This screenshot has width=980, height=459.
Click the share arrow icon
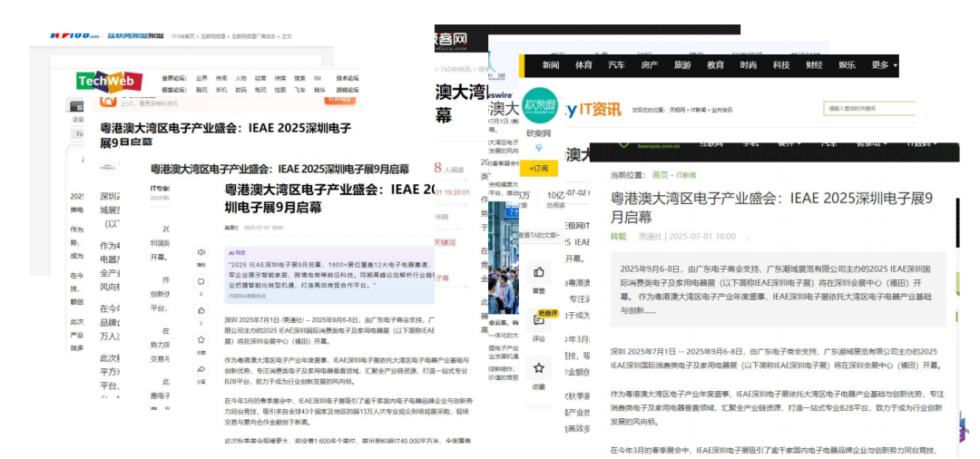click(201, 369)
